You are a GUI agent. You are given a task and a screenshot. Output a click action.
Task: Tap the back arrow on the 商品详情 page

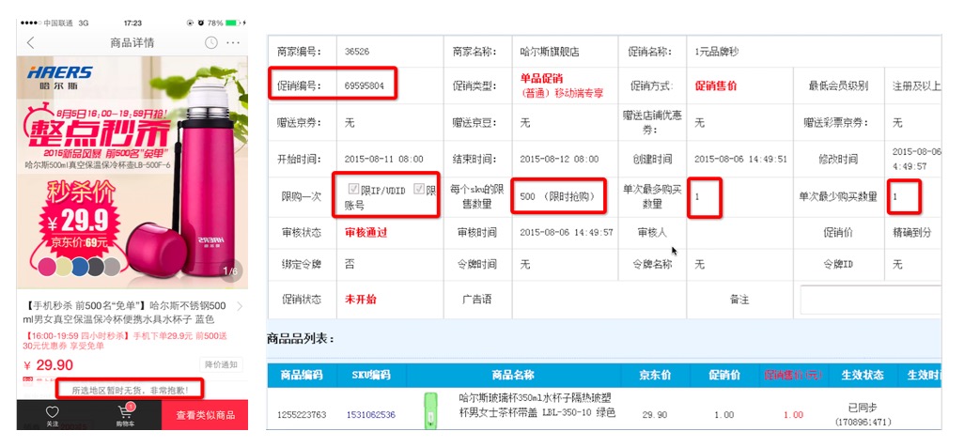coord(31,42)
